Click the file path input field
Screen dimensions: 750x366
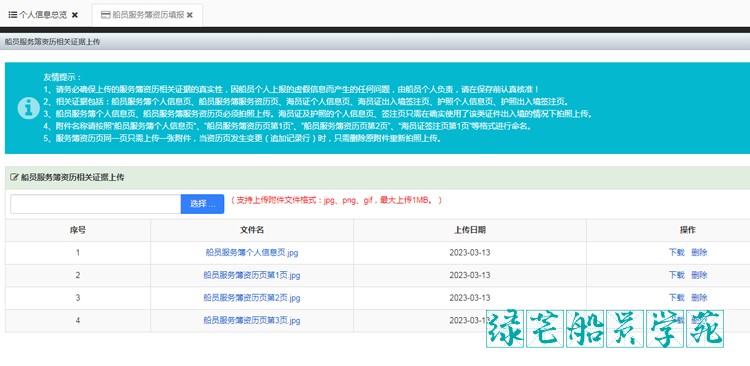(96, 204)
